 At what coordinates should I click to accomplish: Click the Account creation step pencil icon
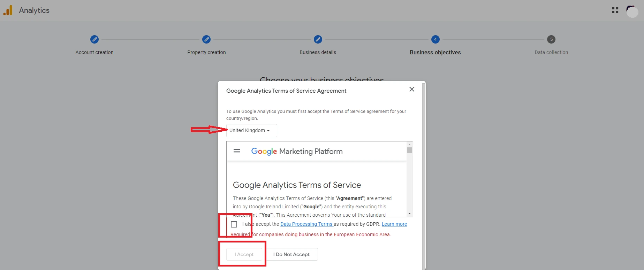(x=94, y=39)
